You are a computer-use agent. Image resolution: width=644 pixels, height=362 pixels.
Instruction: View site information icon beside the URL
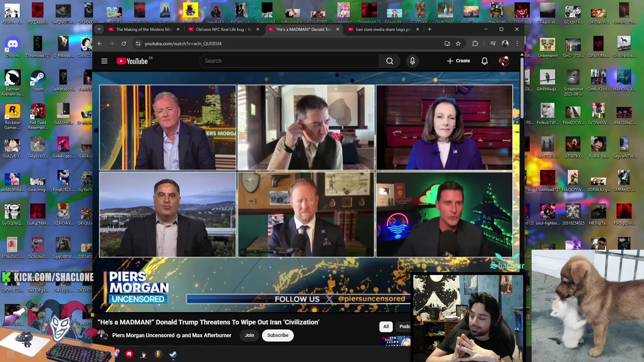coord(138,44)
